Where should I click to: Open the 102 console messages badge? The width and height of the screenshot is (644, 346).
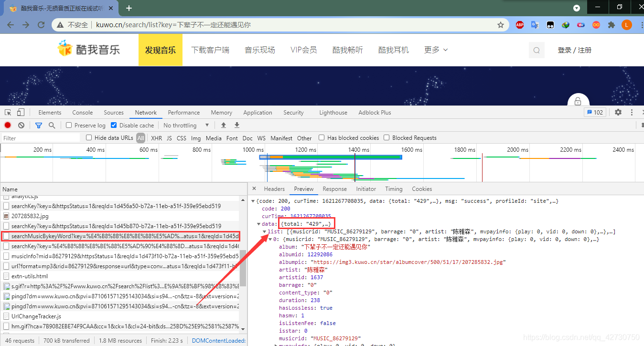coord(594,113)
